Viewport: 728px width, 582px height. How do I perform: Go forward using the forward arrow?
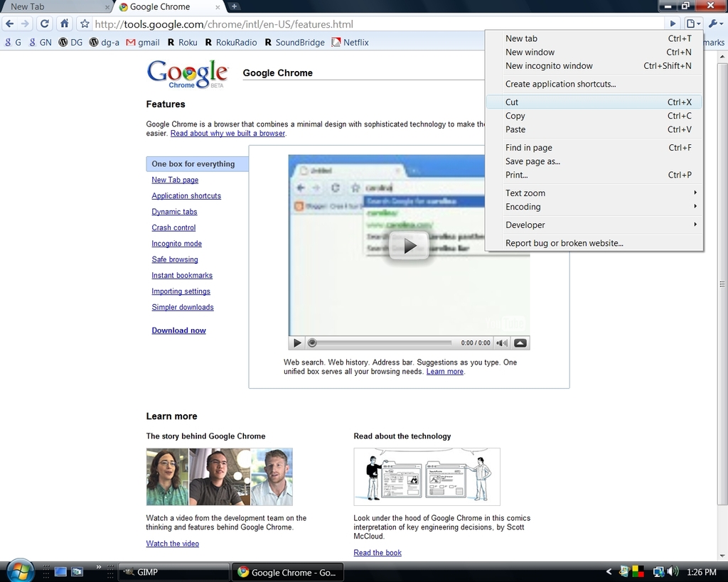25,23
